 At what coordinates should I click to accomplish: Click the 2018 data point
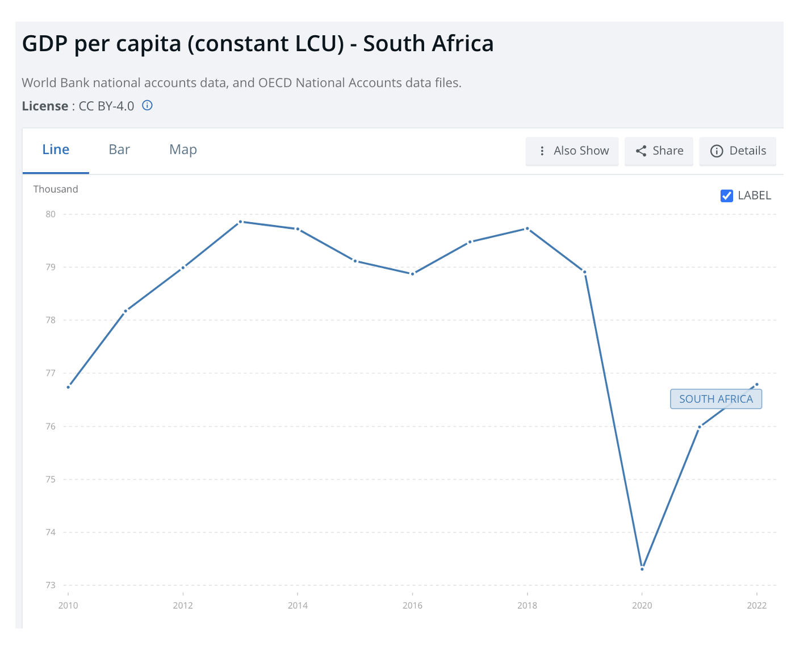(528, 228)
